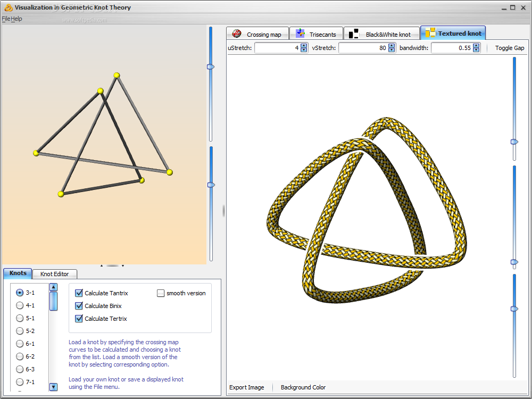
Task: Click top slider handle beside textured knot
Action: click(514, 142)
